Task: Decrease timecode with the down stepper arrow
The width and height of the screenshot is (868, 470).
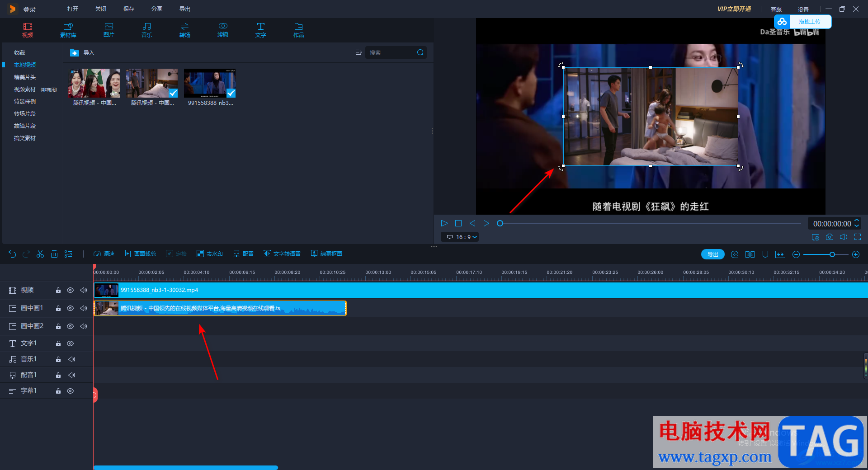Action: coord(857,226)
